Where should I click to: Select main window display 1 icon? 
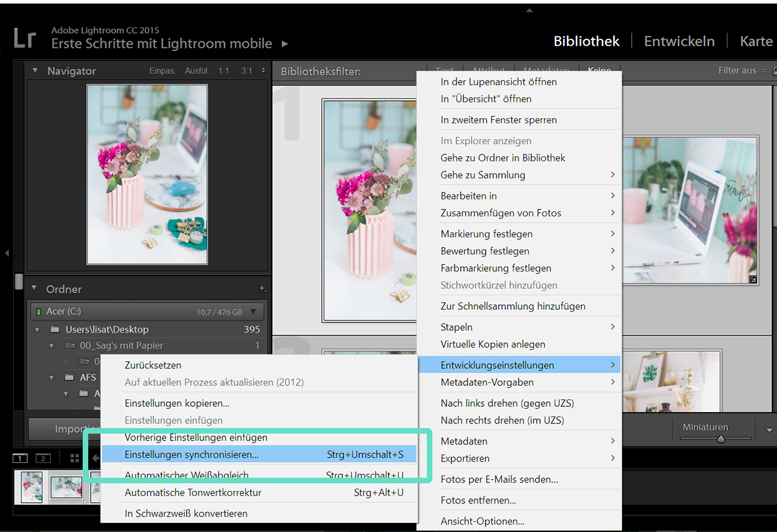click(x=20, y=458)
